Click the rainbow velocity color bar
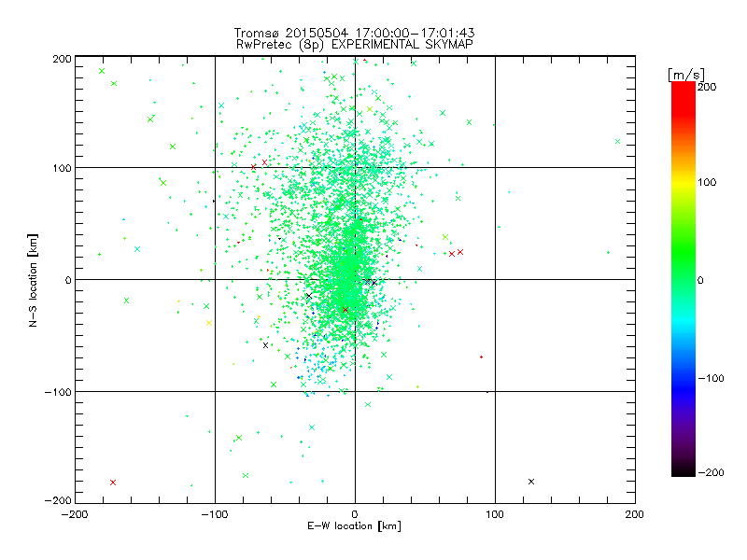The height and width of the screenshot is (560, 747). 684,279
